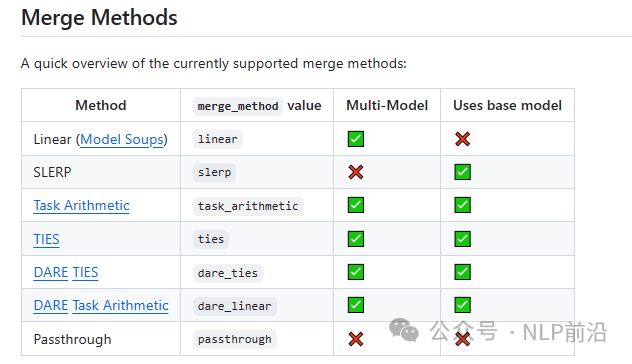
Task: Click DARE Task Arithmetic base model checkmark
Action: pyautogui.click(x=462, y=305)
